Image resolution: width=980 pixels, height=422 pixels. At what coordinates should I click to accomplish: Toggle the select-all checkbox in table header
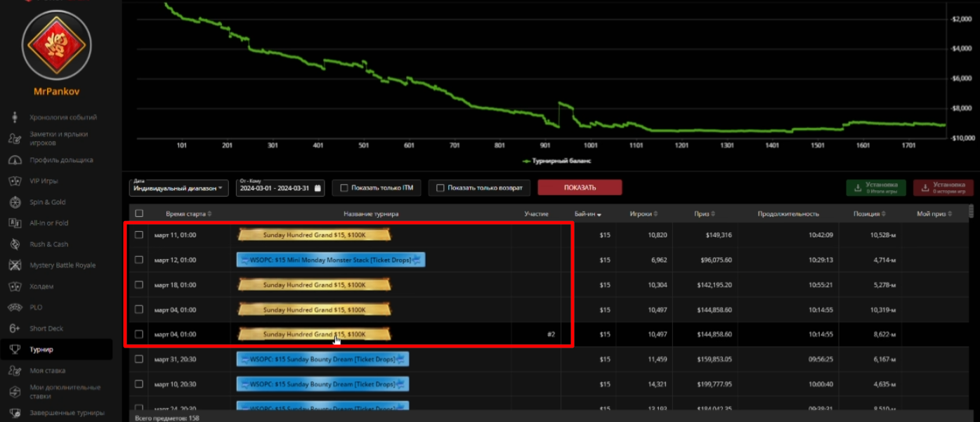139,213
